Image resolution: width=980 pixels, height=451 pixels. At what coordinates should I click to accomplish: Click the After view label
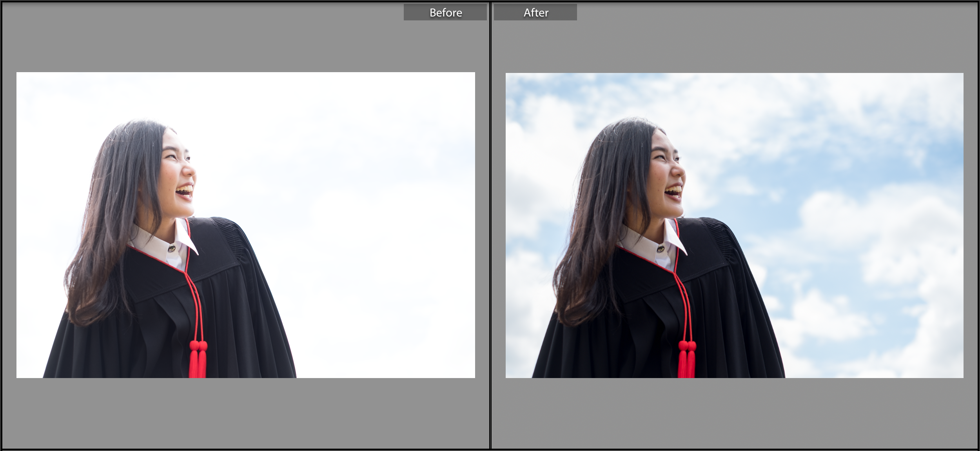pos(535,13)
